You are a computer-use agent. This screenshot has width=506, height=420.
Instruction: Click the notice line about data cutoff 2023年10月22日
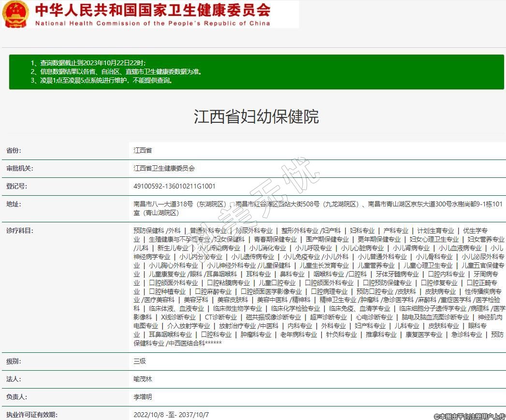88,63
